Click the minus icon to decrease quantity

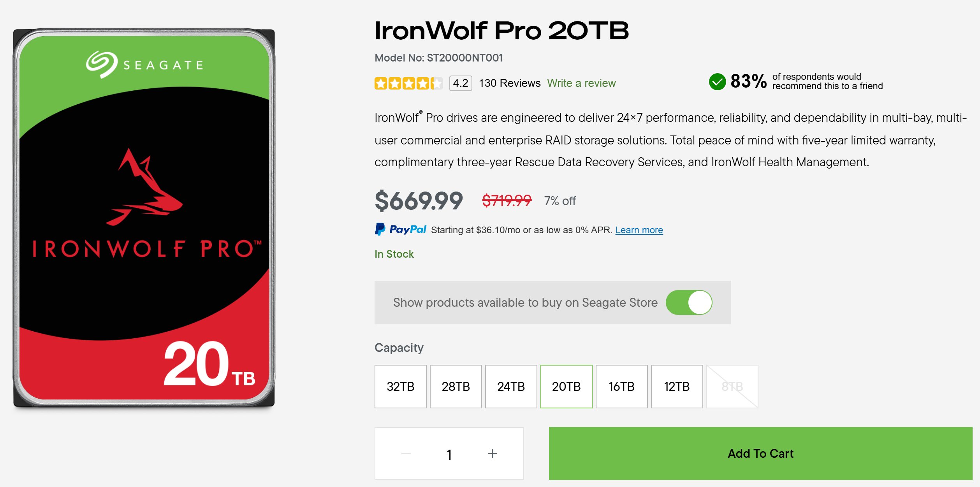click(406, 454)
